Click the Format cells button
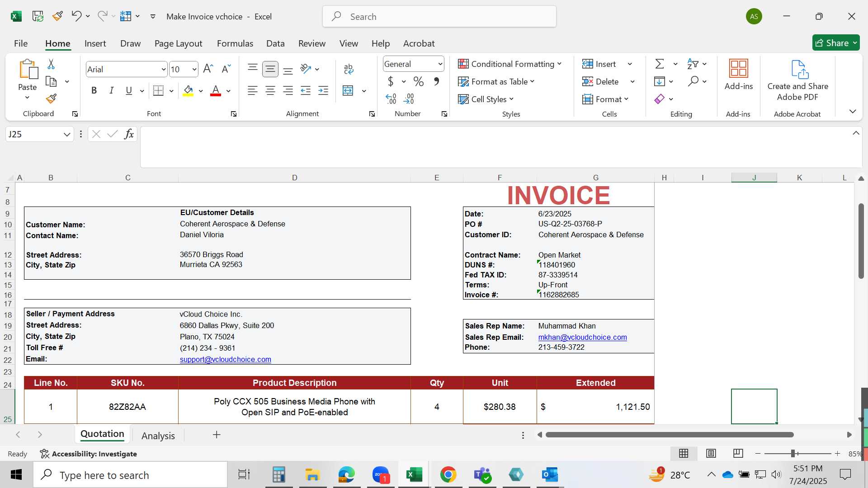The height and width of the screenshot is (488, 868). (606, 99)
